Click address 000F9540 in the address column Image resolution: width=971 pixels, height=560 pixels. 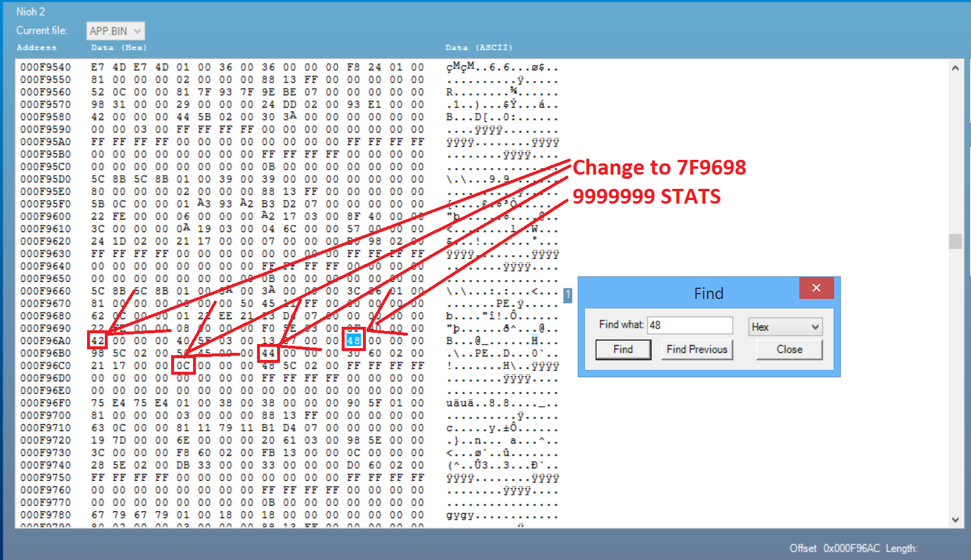click(46, 67)
